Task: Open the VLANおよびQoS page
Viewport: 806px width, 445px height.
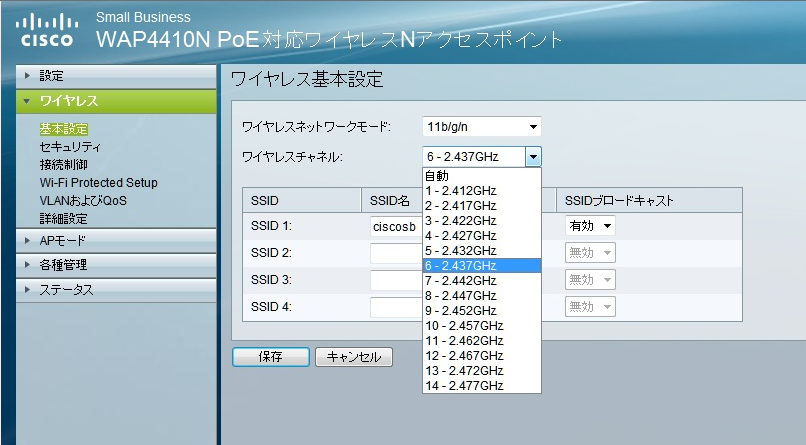Action: (x=83, y=200)
